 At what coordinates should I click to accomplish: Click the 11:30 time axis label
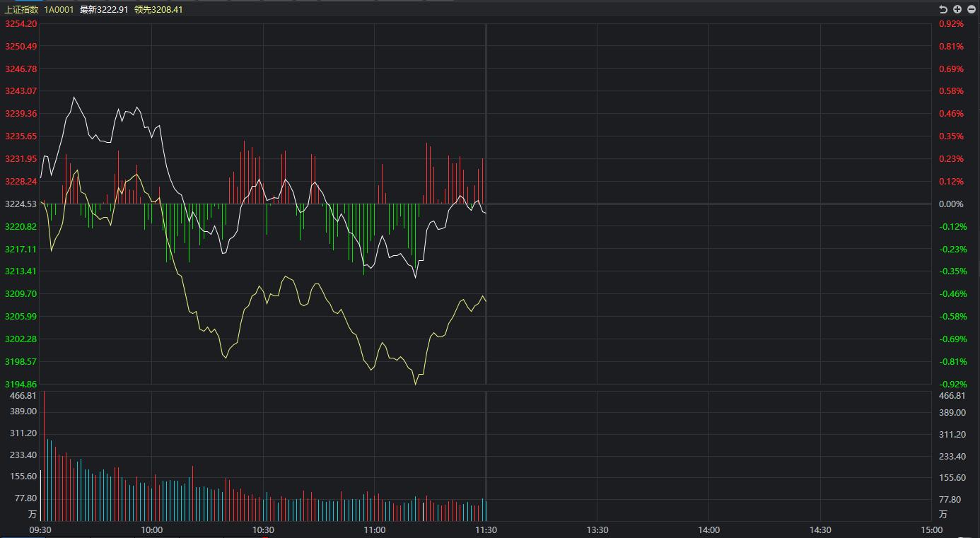(x=486, y=530)
